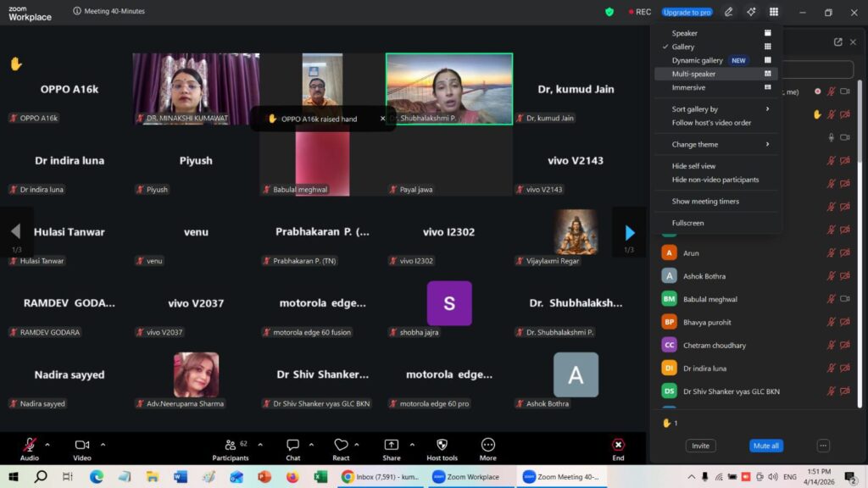This screenshot has height=488, width=868.
Task: Open the Share screen tool
Action: coord(392,445)
